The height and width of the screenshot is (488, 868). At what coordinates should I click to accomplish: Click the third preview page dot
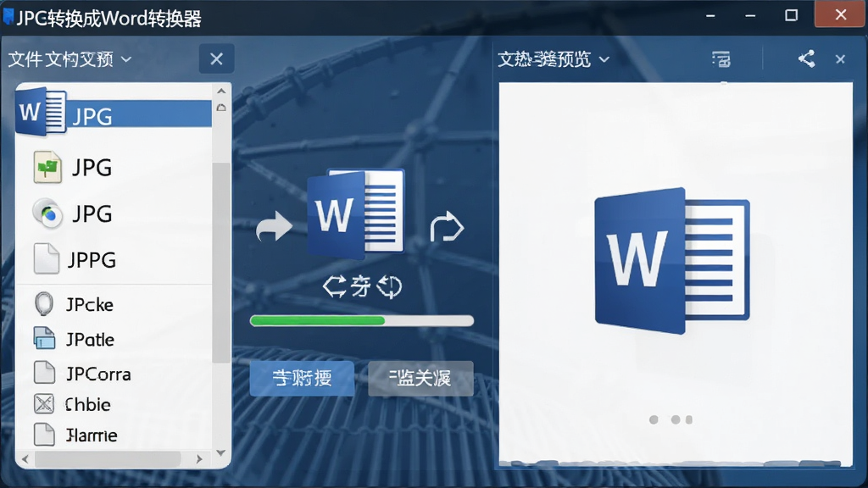pos(689,420)
